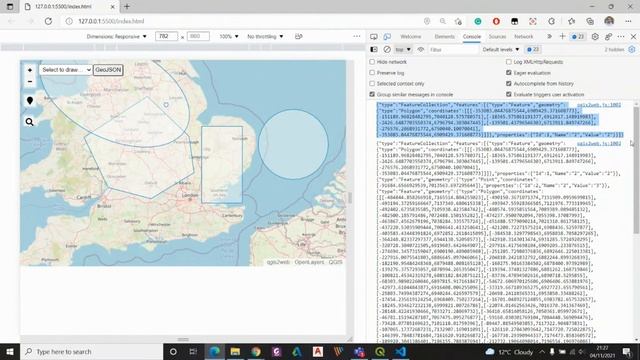
Task: Open the map search magnifier tool
Action: [30, 122]
